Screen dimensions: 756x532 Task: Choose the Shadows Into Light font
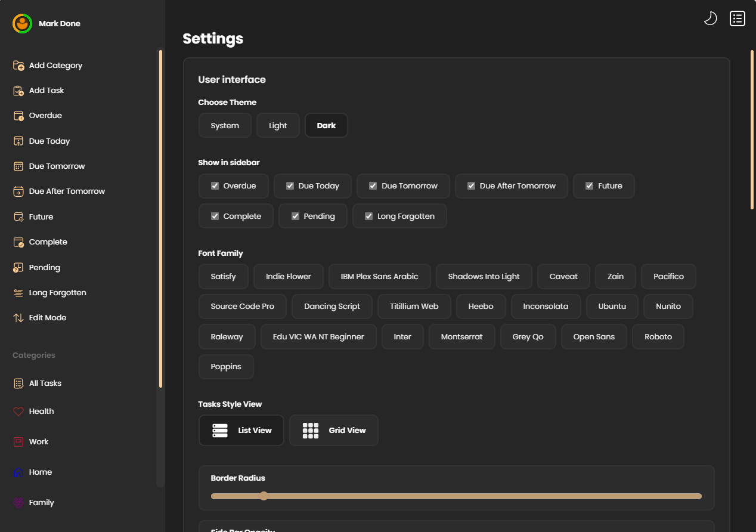pyautogui.click(x=484, y=277)
